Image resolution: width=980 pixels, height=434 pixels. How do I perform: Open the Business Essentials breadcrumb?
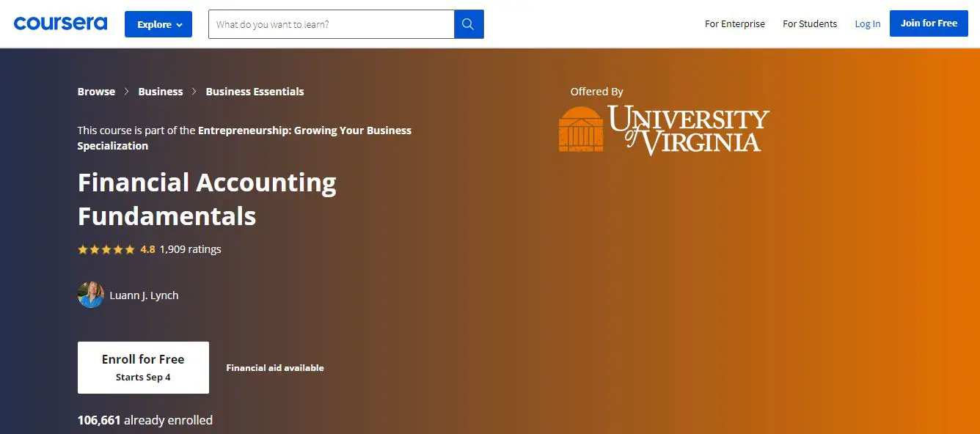[255, 92]
